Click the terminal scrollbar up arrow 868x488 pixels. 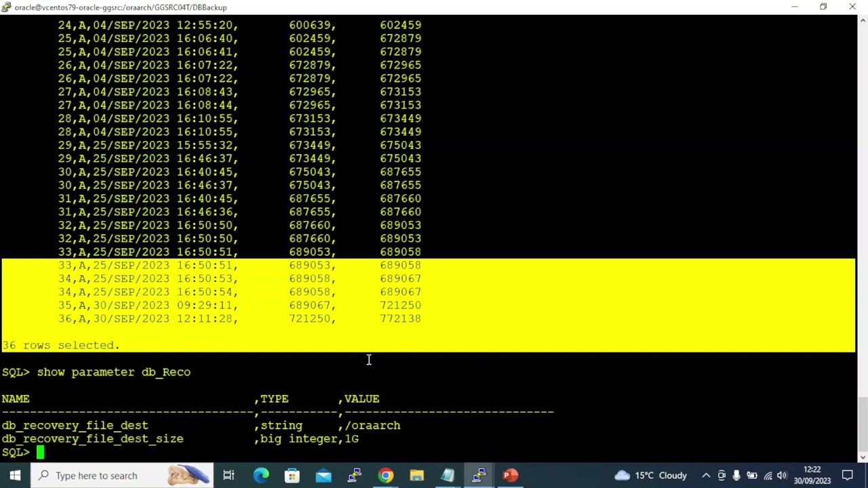coord(863,21)
